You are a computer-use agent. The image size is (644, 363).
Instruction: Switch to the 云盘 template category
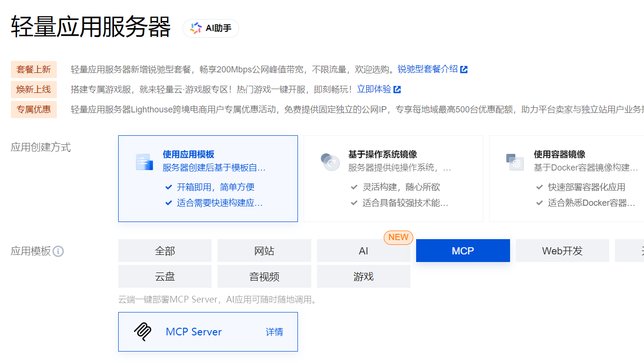point(165,276)
